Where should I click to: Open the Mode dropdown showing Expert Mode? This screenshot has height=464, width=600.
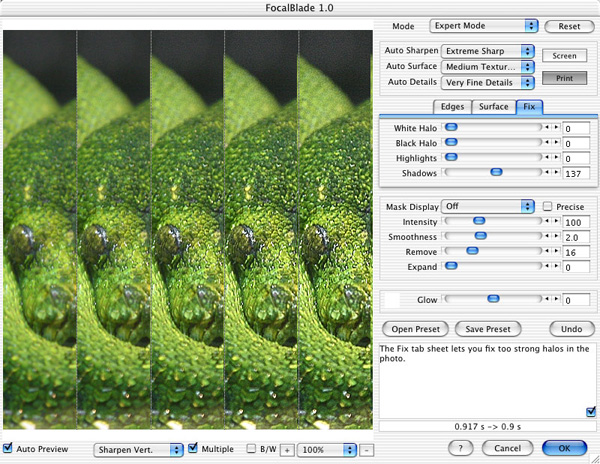[x=483, y=25]
